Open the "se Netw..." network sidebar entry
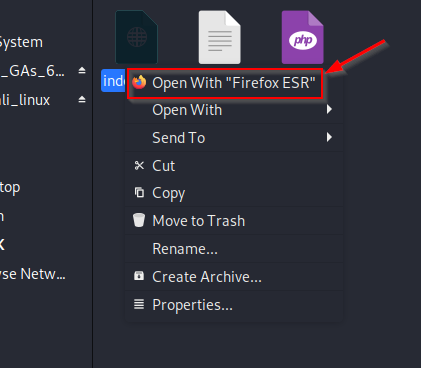 click(x=33, y=274)
